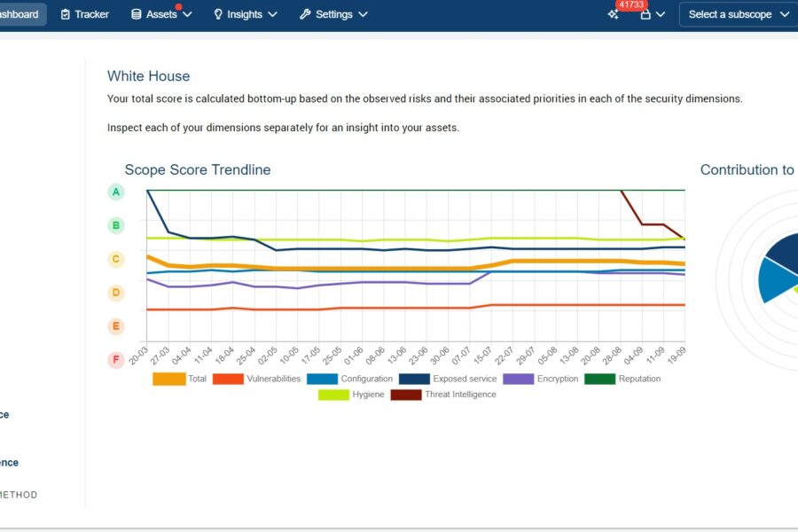This screenshot has height=532, width=798.
Task: Click the sentence starting Your total score
Action: point(425,98)
